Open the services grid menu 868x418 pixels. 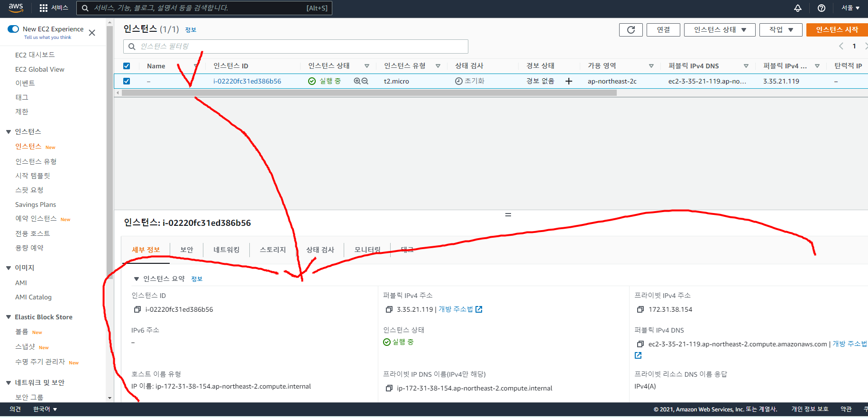tap(44, 8)
